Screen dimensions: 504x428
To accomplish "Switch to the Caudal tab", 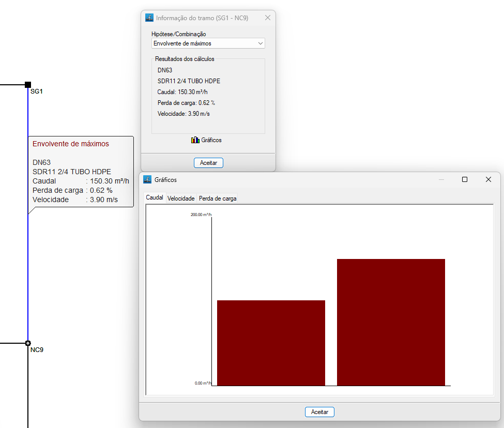I will [x=155, y=197].
